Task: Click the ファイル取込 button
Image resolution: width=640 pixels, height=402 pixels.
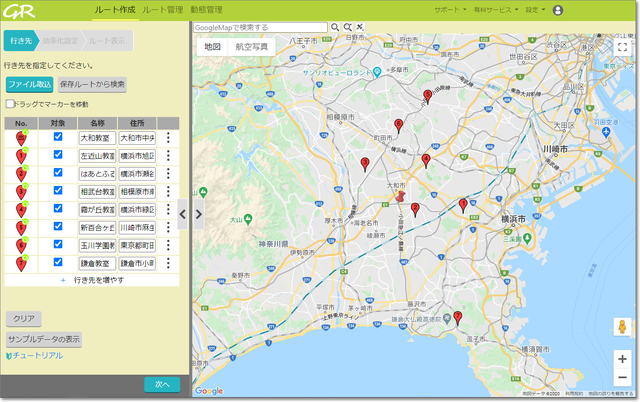Action: [x=29, y=84]
